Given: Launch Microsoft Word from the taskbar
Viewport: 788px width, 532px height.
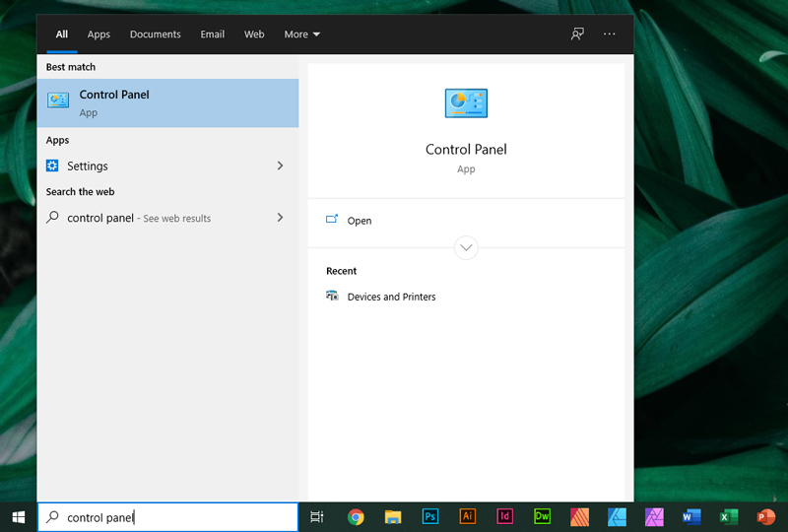Looking at the screenshot, I should [691, 517].
